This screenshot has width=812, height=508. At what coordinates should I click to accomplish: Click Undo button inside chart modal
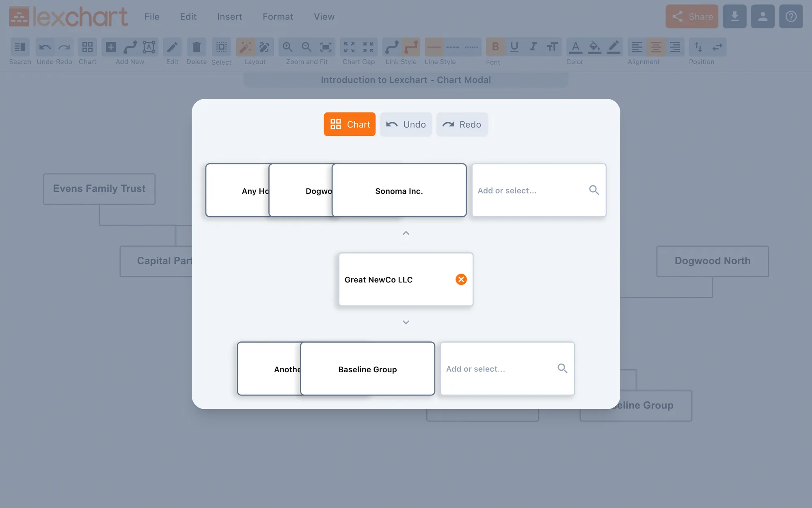point(406,124)
